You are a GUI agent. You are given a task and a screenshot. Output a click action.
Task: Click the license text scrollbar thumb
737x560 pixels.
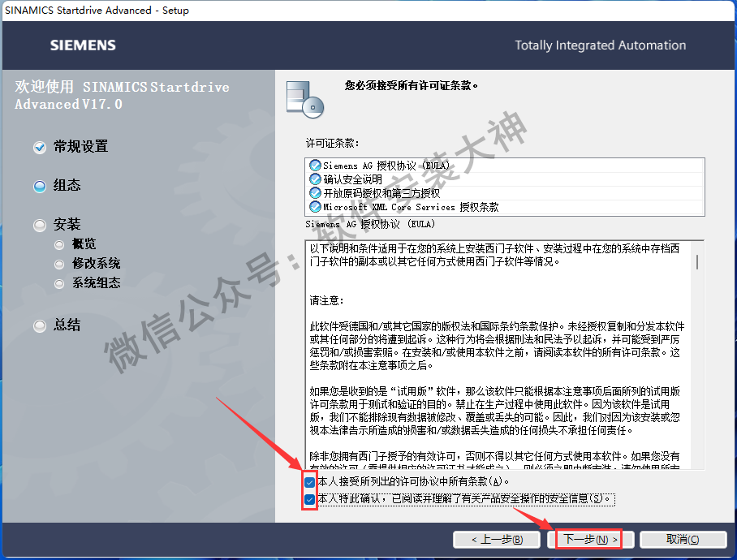tap(697, 262)
